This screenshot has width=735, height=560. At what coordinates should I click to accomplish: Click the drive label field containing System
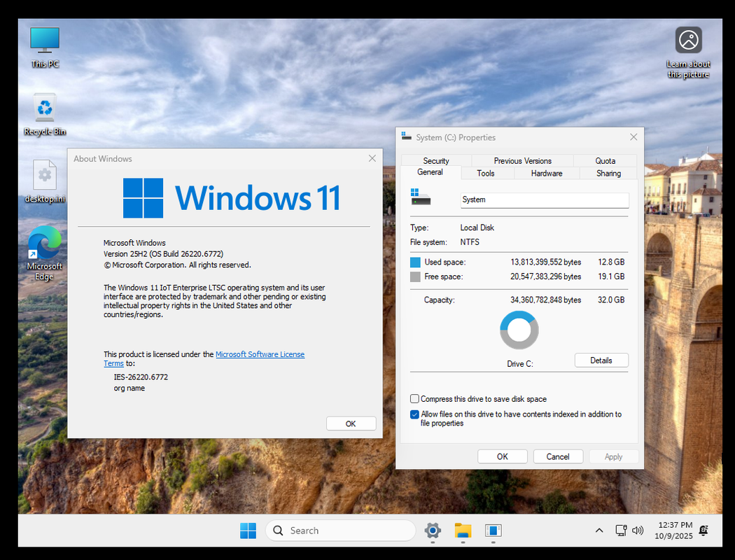point(544,199)
